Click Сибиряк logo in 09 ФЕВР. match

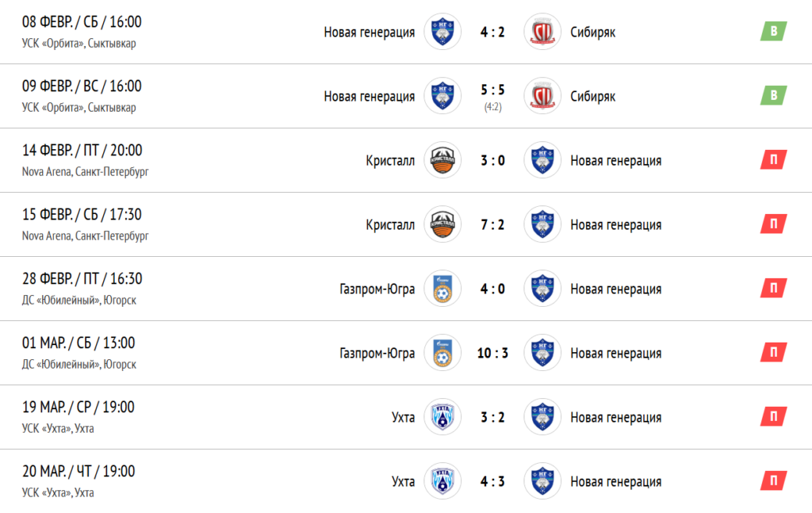click(542, 96)
